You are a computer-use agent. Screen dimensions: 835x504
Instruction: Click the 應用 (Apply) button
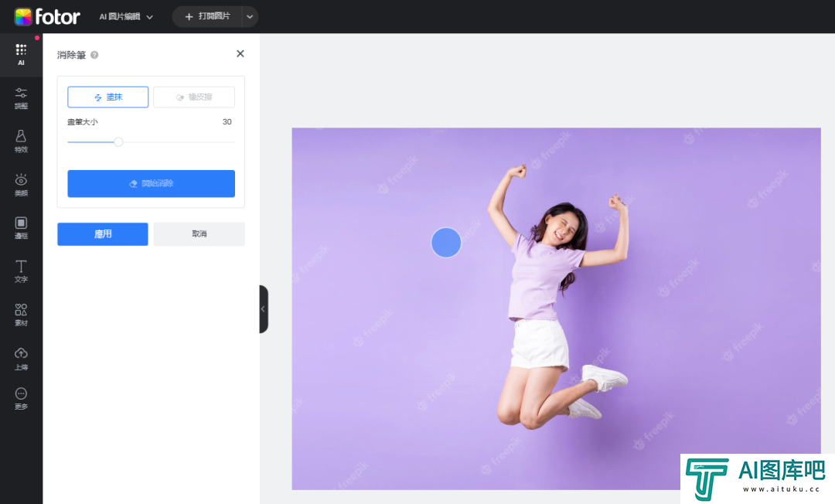coord(102,234)
